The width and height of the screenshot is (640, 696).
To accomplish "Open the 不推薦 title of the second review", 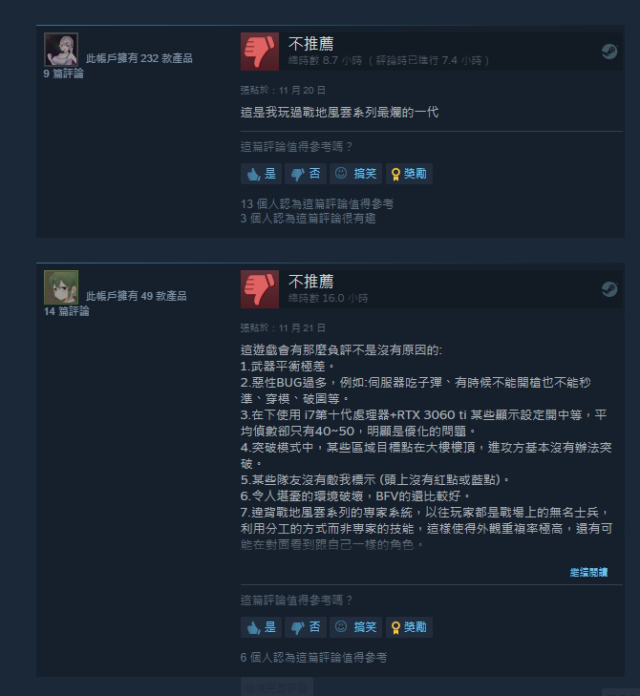I will [311, 281].
